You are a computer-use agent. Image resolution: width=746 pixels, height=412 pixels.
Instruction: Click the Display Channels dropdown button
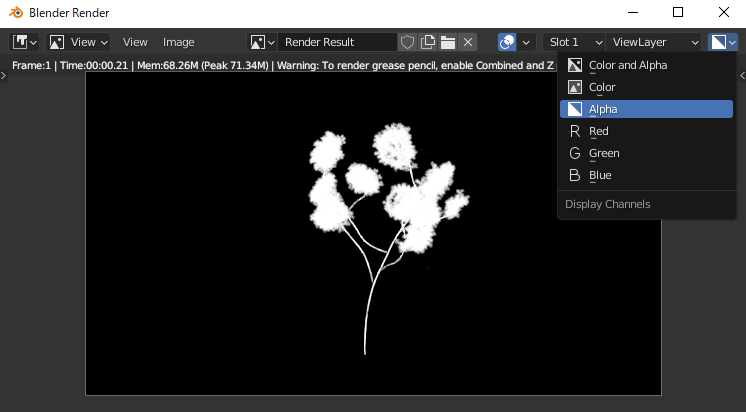pos(723,42)
